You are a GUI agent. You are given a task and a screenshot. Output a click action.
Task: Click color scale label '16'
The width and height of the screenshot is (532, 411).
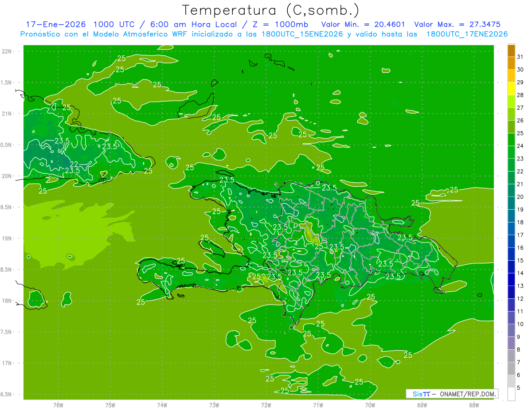tap(520, 248)
